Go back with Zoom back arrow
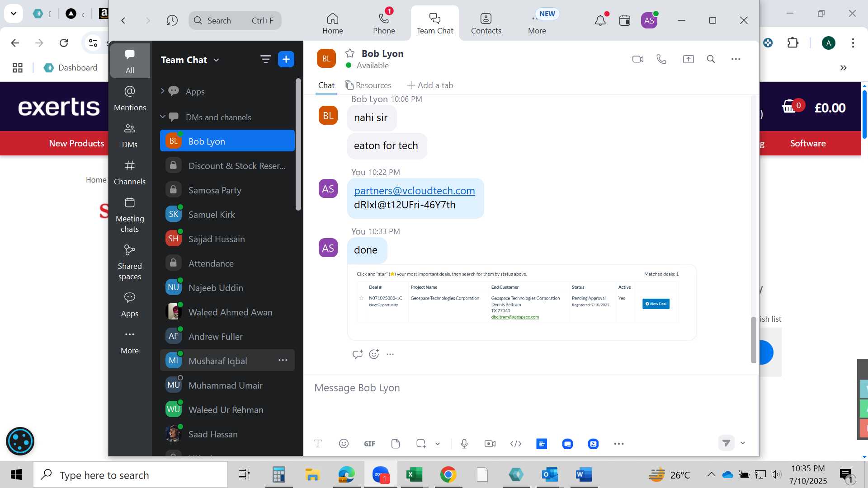Image resolution: width=868 pixels, height=488 pixels. tap(123, 20)
